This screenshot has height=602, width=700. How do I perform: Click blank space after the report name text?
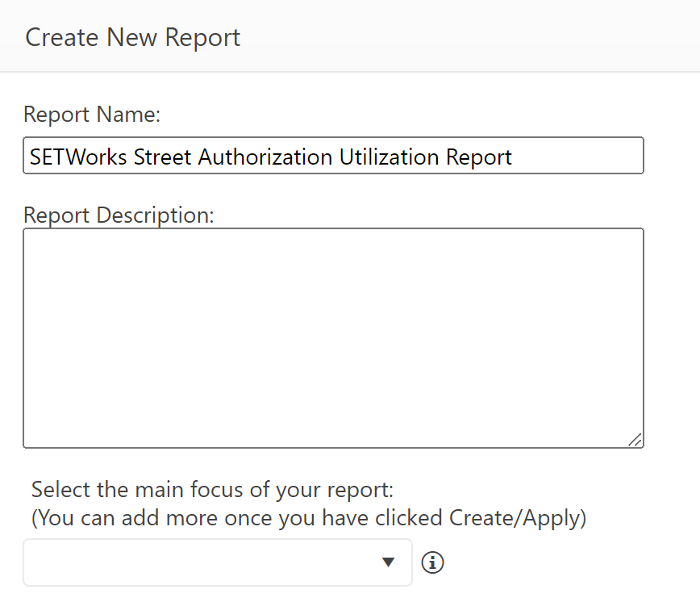[576, 157]
